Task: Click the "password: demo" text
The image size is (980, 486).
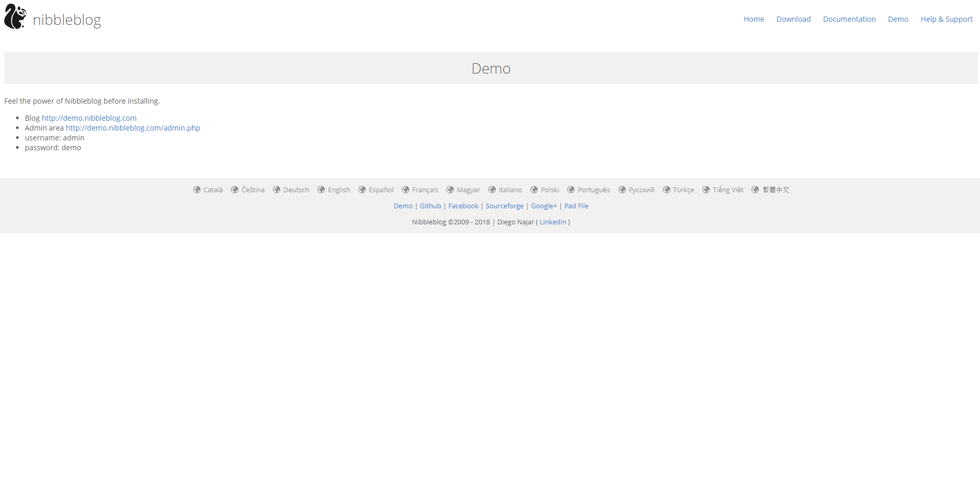Action: (53, 148)
